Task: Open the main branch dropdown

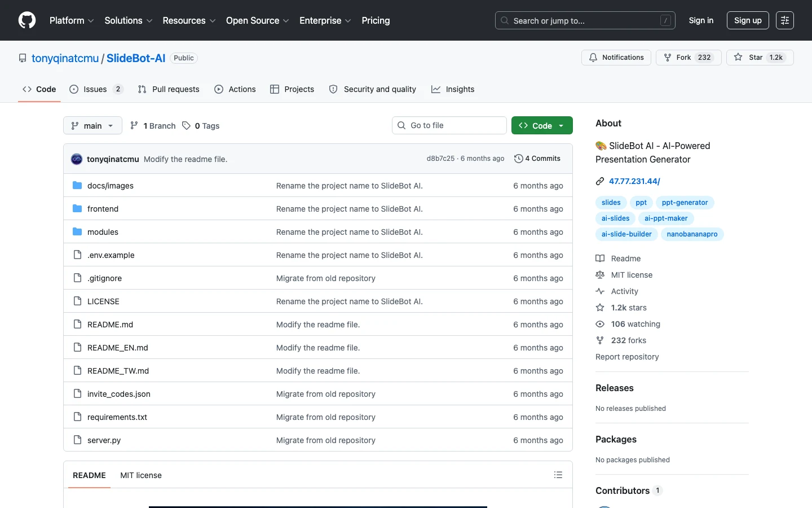Action: 92,125
